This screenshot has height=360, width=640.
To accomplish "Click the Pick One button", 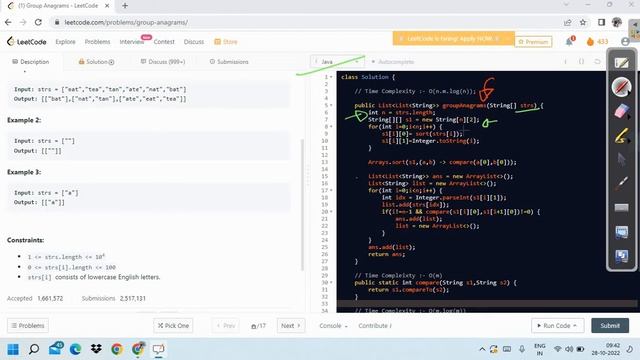I will point(173,326).
